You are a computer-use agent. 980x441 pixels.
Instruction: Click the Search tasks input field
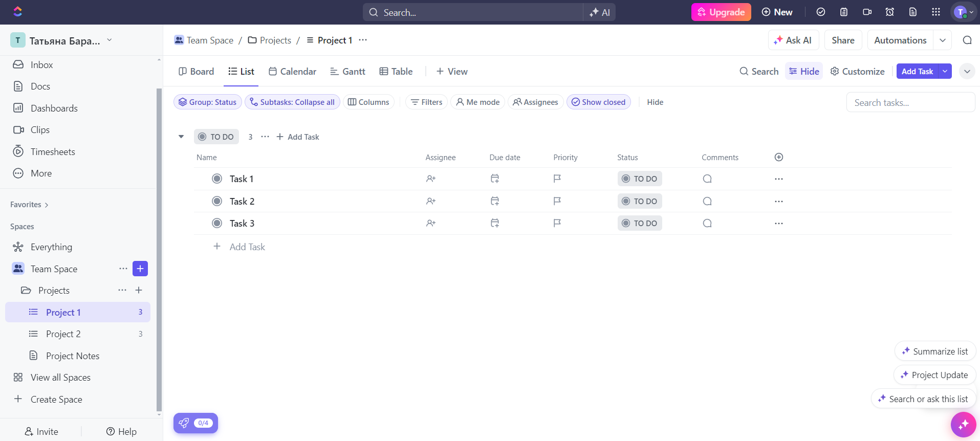tap(910, 102)
